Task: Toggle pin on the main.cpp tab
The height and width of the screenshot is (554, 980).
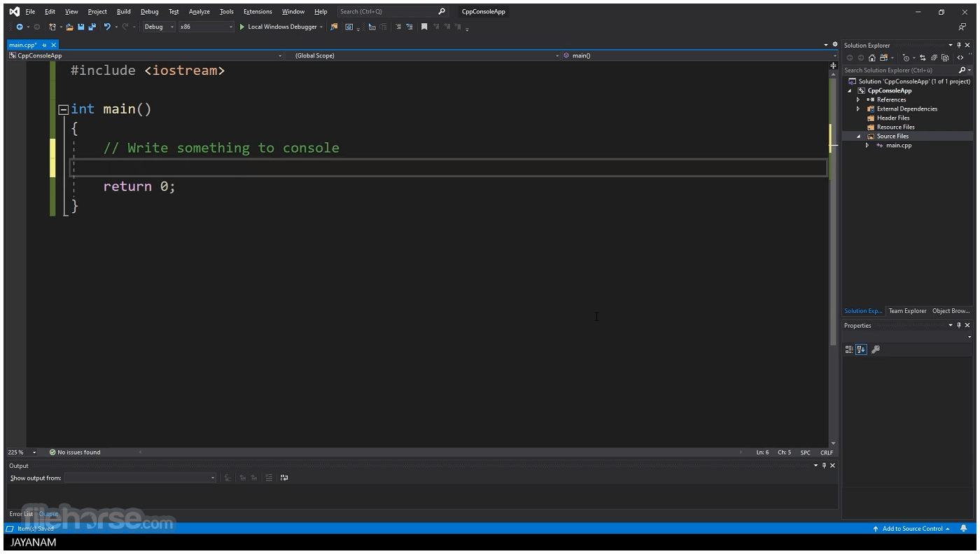Action: coord(45,45)
